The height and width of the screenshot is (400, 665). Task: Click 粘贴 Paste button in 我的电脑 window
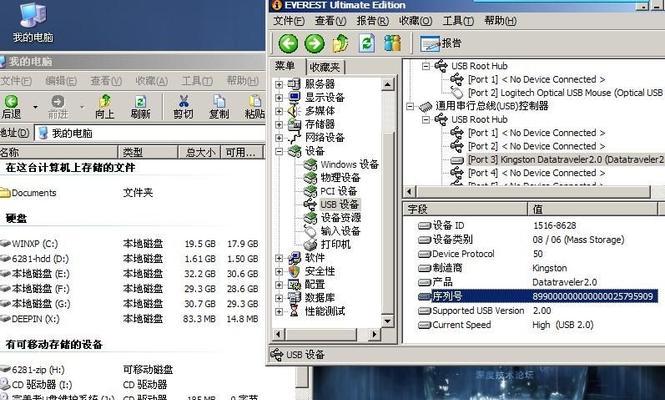click(254, 106)
